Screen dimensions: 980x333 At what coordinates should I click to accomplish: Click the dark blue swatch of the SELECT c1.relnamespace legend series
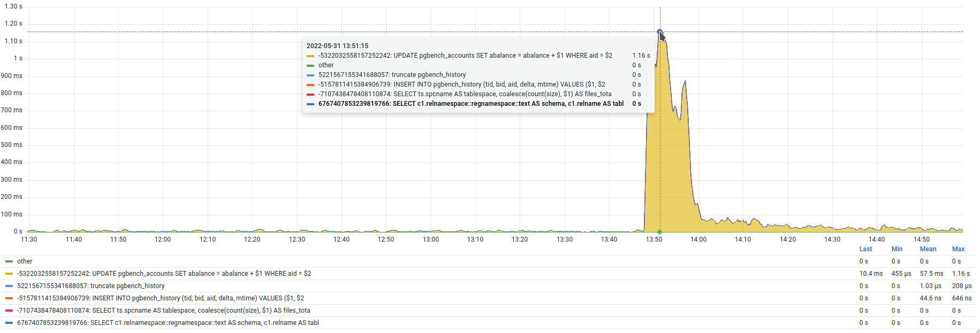9,323
